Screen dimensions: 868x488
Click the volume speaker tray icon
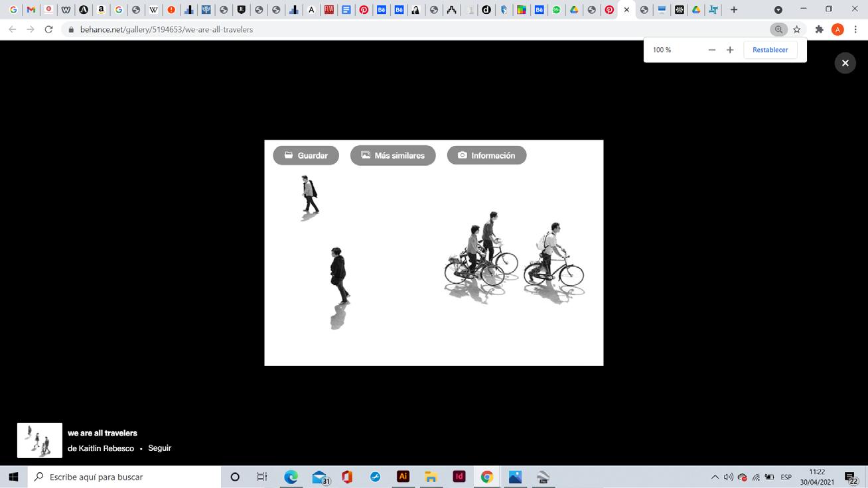tap(728, 477)
